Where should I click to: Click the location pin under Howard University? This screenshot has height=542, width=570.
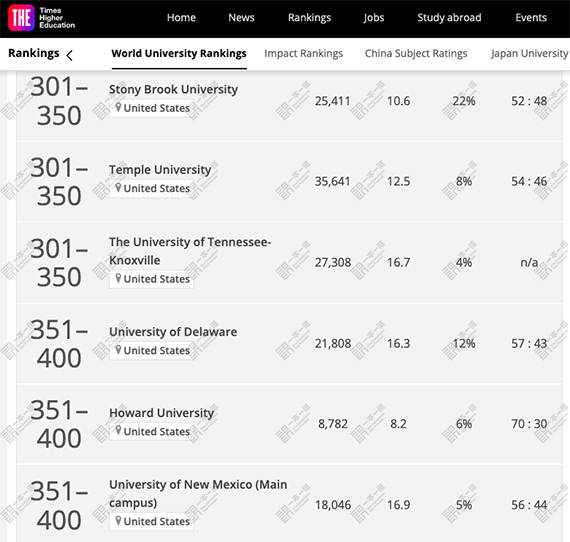[118, 431]
